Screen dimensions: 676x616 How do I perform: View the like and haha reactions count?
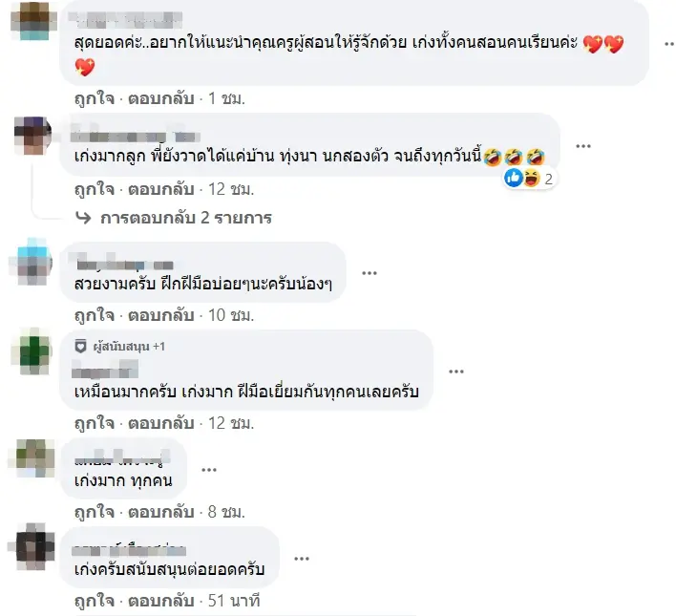529,179
